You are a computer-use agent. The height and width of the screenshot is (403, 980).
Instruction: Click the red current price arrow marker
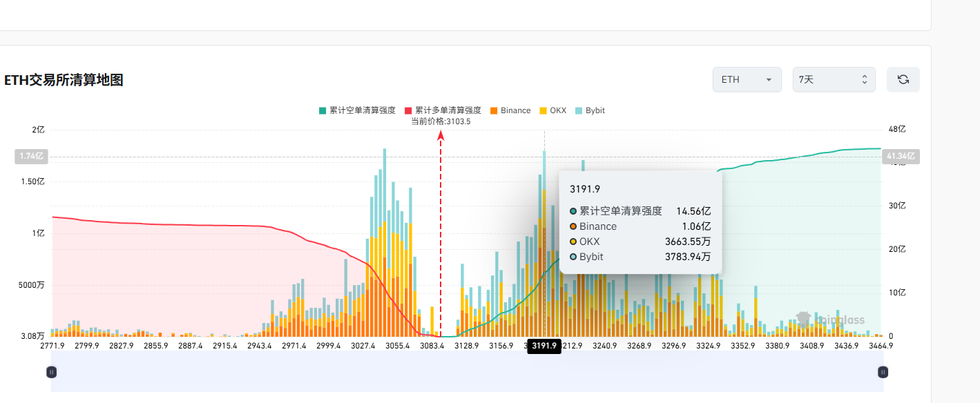point(441,136)
